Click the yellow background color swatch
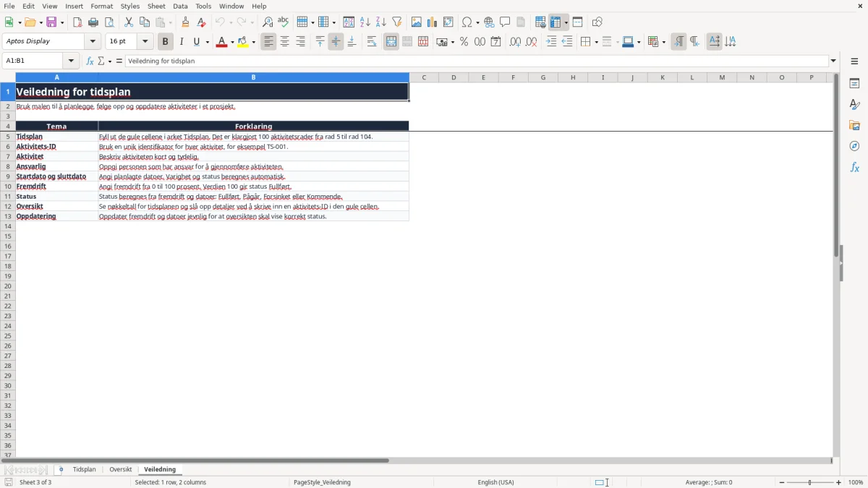The height and width of the screenshot is (488, 868). tap(243, 42)
